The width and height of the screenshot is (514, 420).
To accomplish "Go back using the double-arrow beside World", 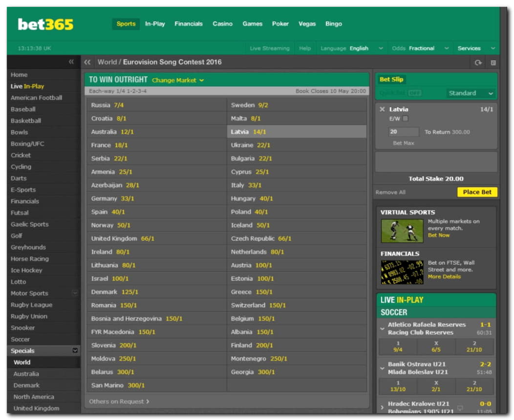I will pyautogui.click(x=87, y=62).
